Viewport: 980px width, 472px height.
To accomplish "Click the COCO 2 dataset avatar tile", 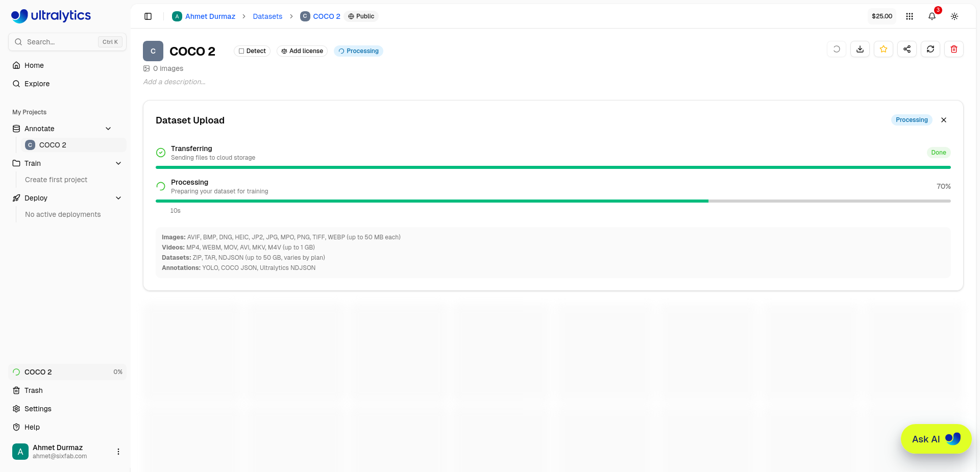I will click(x=153, y=51).
